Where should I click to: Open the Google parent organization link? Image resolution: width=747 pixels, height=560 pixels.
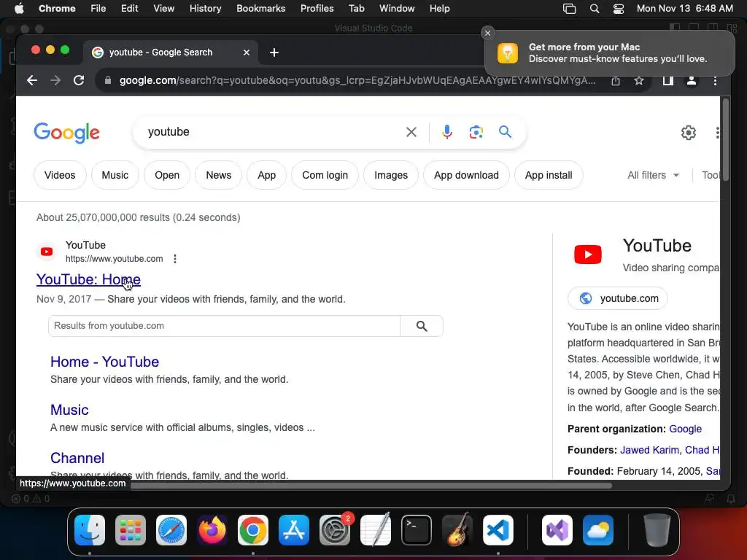point(685,429)
